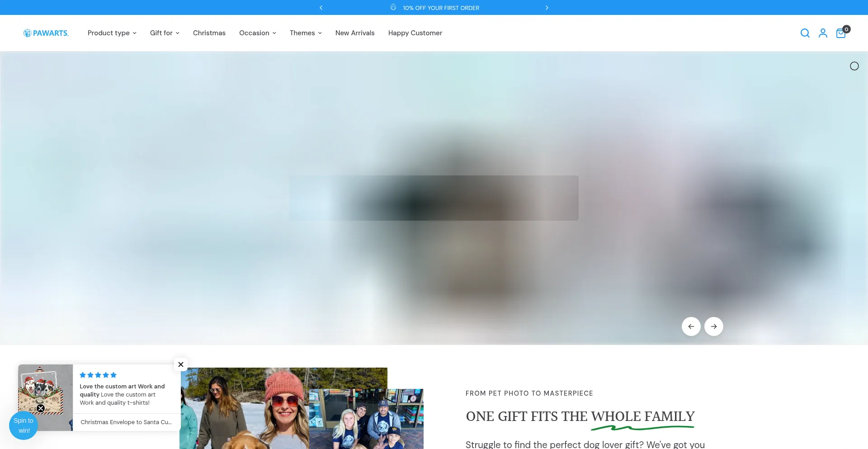Go back a slide using the left arrow
The image size is (868, 449).
coord(691,326)
